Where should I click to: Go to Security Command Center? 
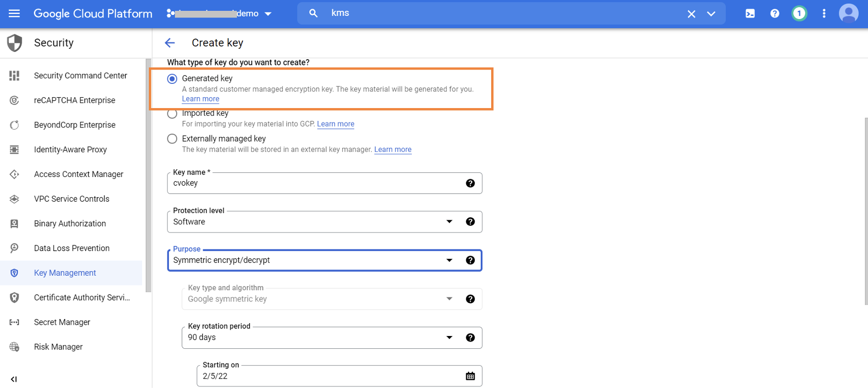pyautogui.click(x=80, y=76)
